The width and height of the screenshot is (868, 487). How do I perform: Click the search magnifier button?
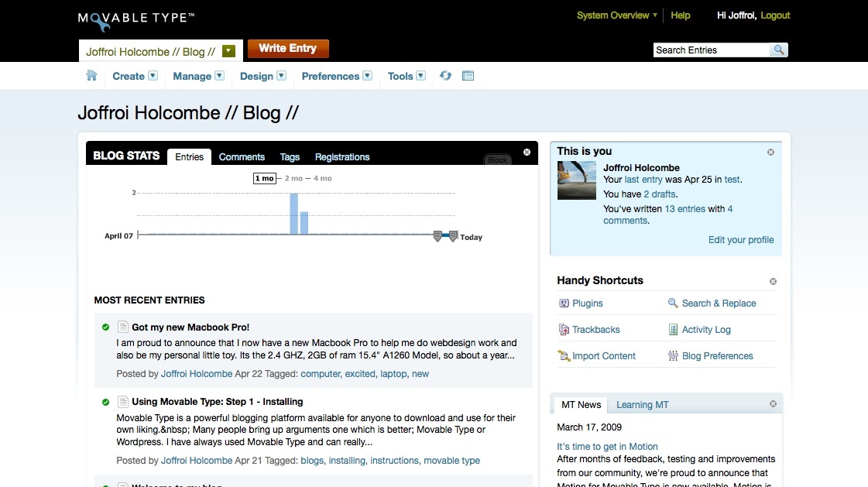pyautogui.click(x=778, y=50)
